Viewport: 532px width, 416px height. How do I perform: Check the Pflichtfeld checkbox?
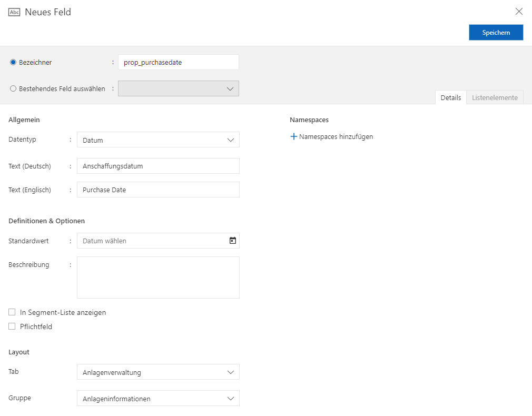point(12,326)
